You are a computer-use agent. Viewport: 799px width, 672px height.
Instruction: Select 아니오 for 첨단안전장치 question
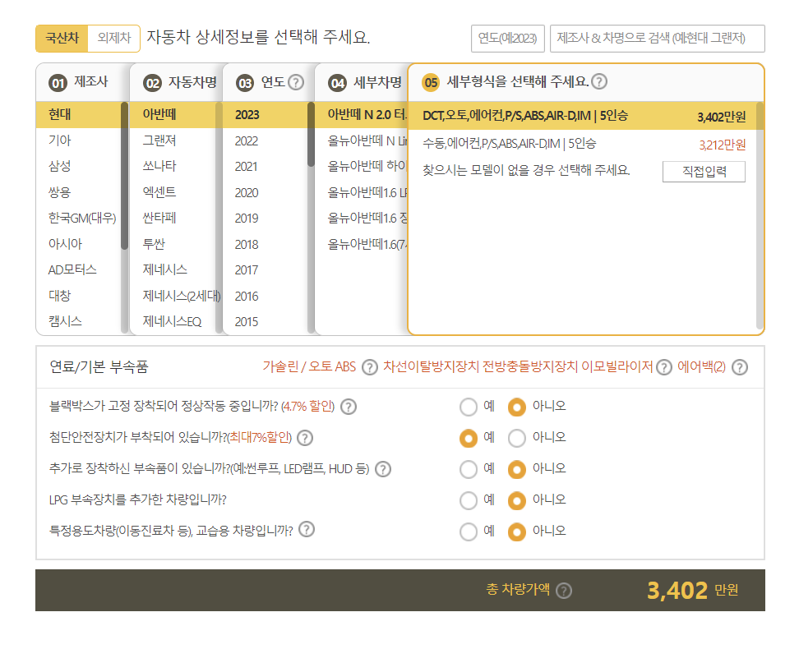pos(517,438)
